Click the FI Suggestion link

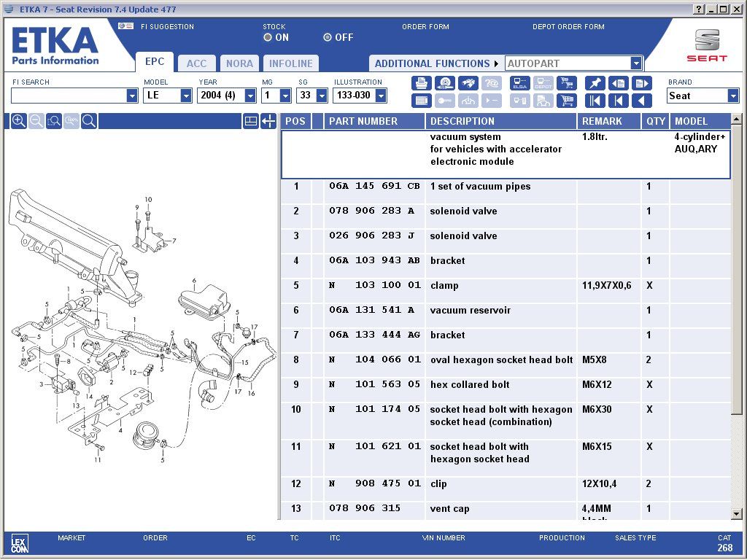(x=167, y=27)
